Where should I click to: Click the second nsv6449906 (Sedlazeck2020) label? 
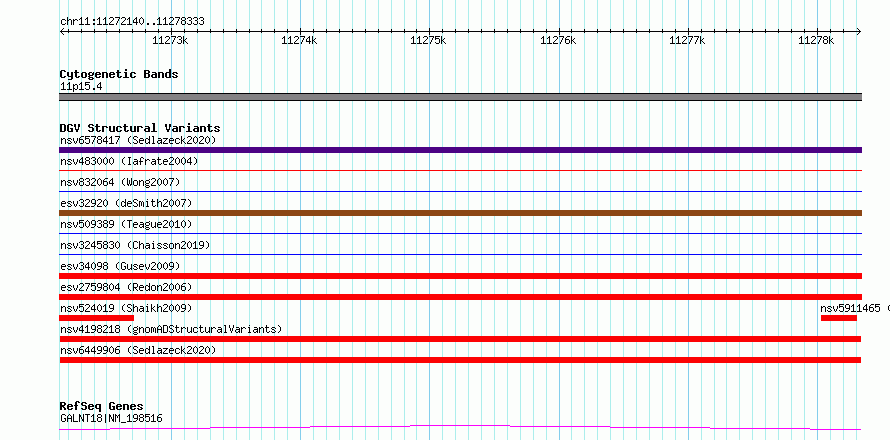point(138,350)
